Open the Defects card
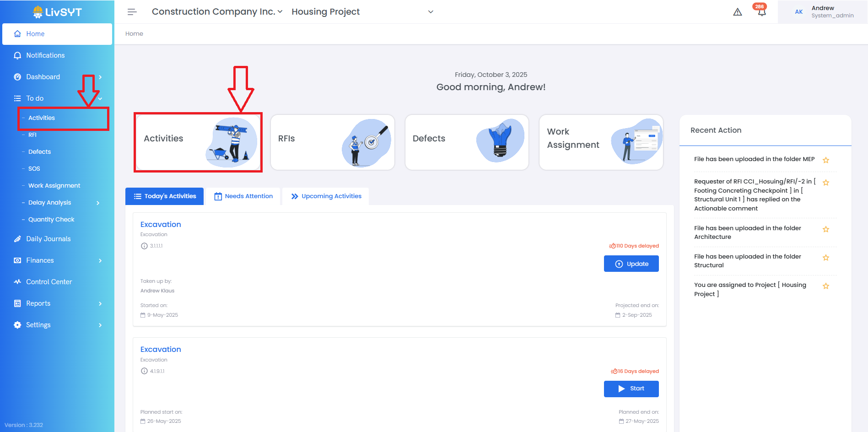Viewport: 868px width, 432px height. coord(466,142)
